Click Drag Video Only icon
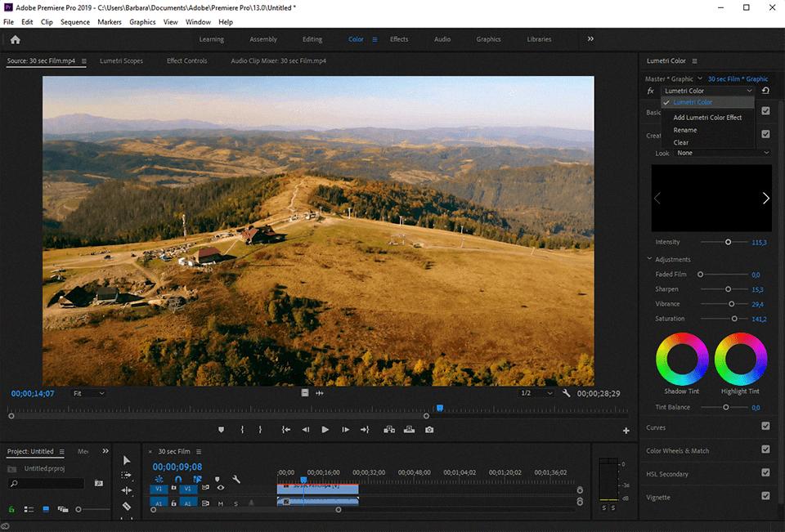 (305, 393)
